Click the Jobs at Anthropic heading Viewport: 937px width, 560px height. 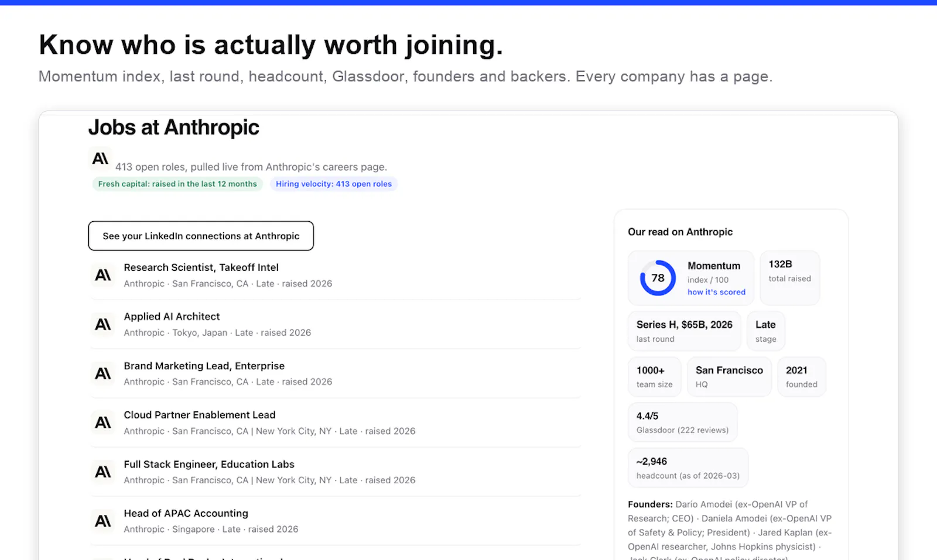point(174,128)
